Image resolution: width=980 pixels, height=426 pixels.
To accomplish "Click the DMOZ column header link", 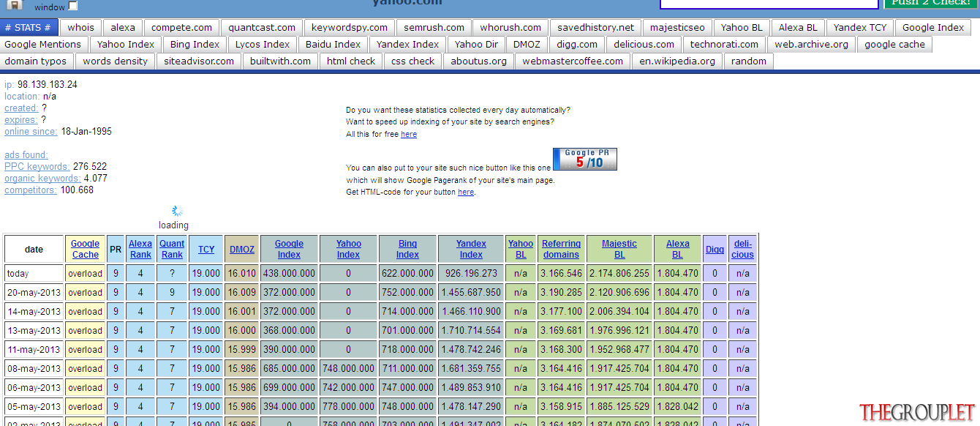I will pos(242,250).
